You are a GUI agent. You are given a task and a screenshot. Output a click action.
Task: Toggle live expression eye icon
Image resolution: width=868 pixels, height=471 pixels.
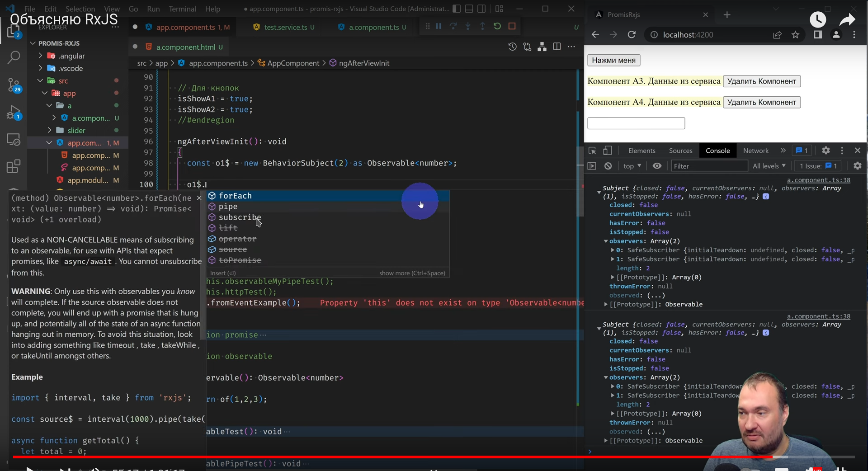pos(657,166)
